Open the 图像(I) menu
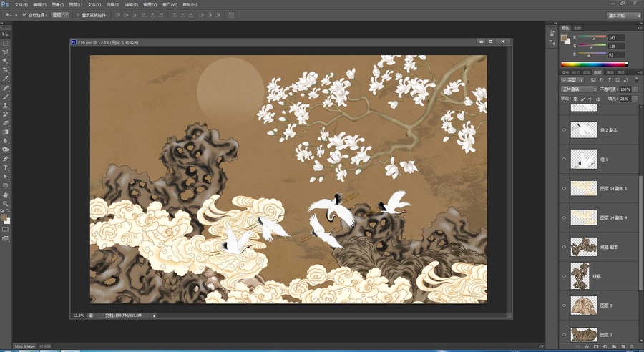Viewport: 644px width, 352px height. (58, 5)
